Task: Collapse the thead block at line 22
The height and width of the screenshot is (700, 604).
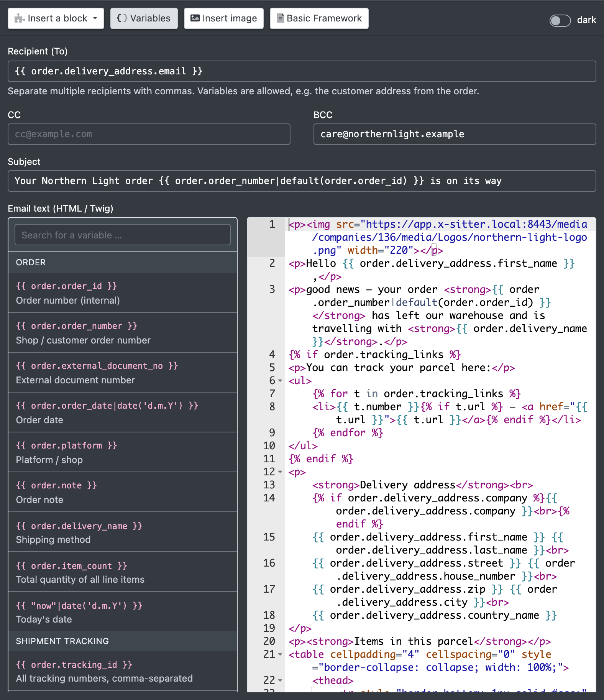Action: 280,680
